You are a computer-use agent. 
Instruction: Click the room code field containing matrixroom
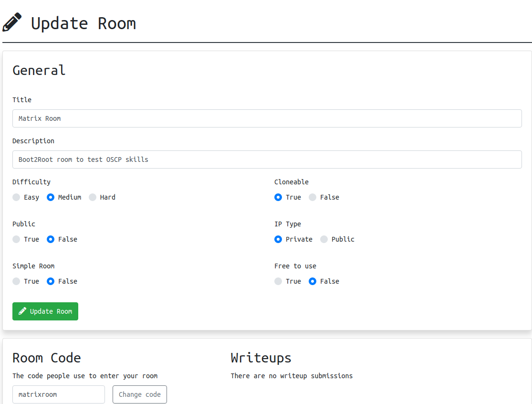pos(58,394)
